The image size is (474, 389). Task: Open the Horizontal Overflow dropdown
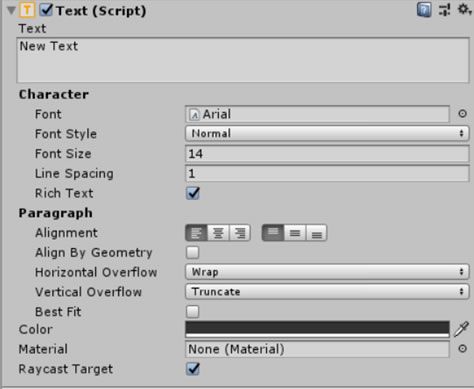327,272
